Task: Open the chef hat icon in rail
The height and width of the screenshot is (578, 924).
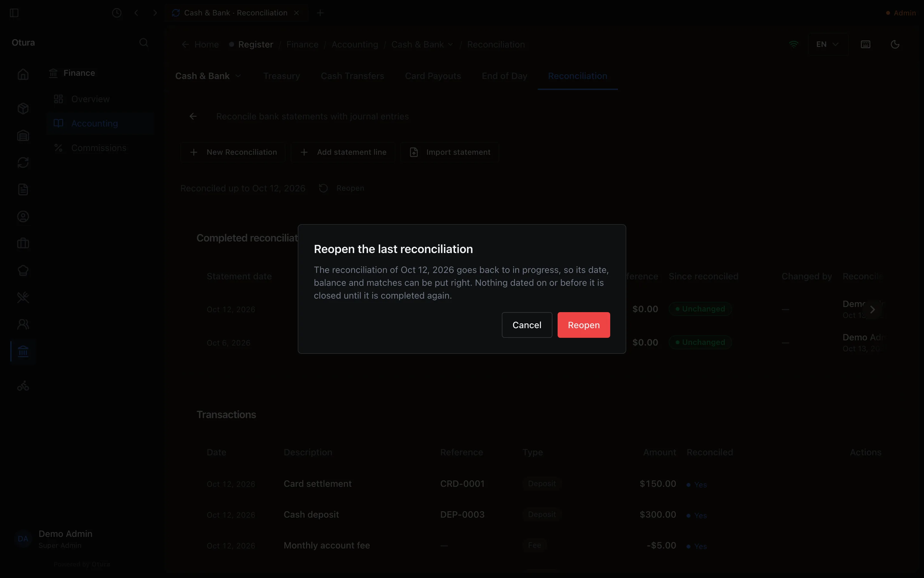Action: pyautogui.click(x=23, y=271)
